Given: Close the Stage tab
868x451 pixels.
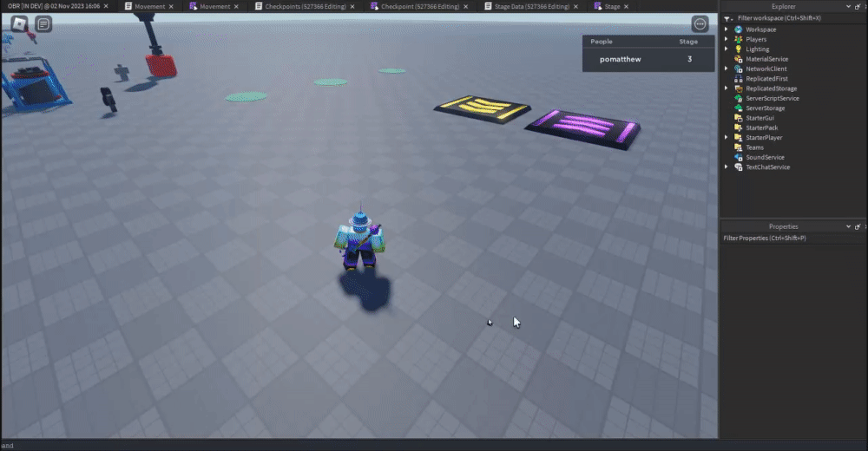Looking at the screenshot, I should [x=626, y=7].
